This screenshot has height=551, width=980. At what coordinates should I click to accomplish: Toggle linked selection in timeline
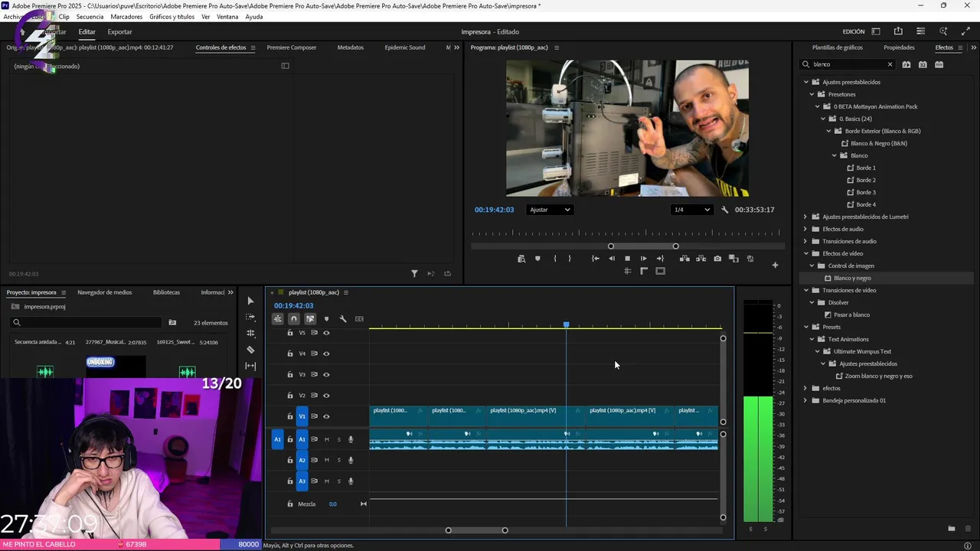(310, 319)
